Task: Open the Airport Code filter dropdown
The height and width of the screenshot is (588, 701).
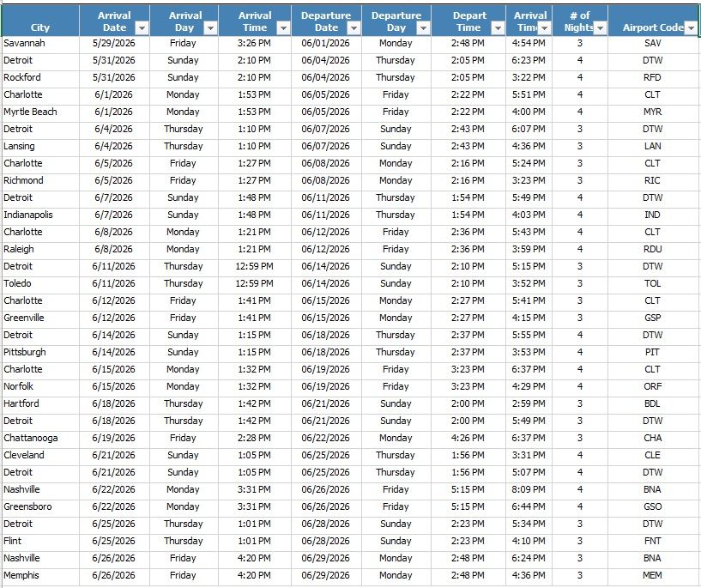Action: pyautogui.click(x=692, y=28)
